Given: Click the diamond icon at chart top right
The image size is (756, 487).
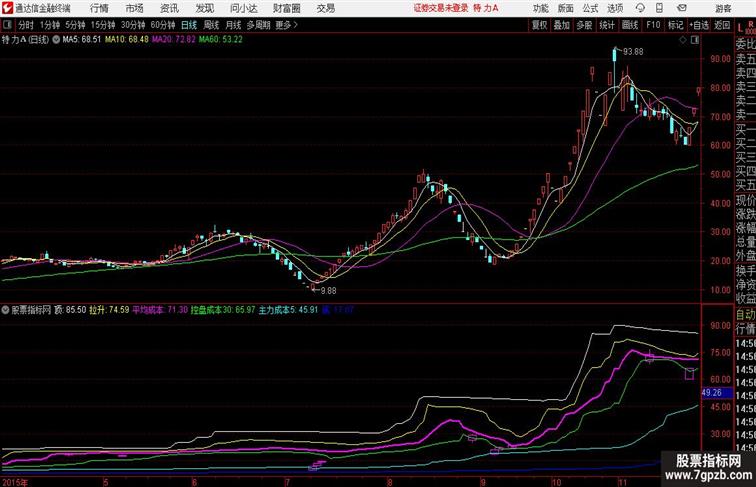Looking at the screenshot, I should pyautogui.click(x=683, y=40).
